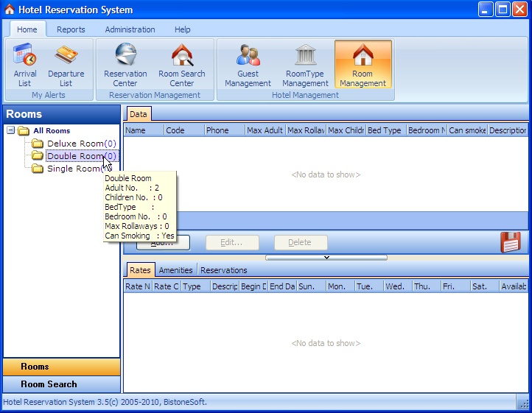
Task: Click the Delete button
Action: 299,242
